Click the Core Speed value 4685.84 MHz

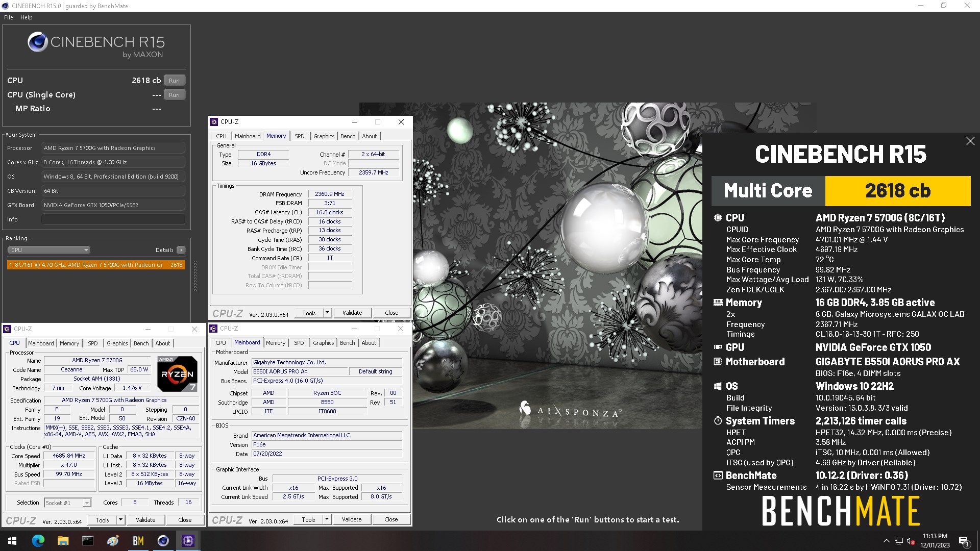(69, 456)
